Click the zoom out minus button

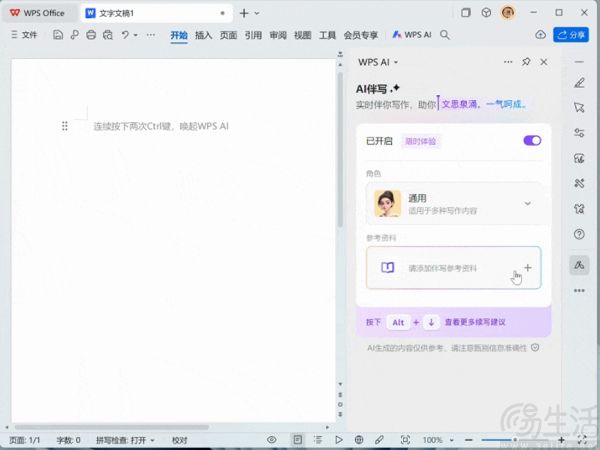(469, 440)
